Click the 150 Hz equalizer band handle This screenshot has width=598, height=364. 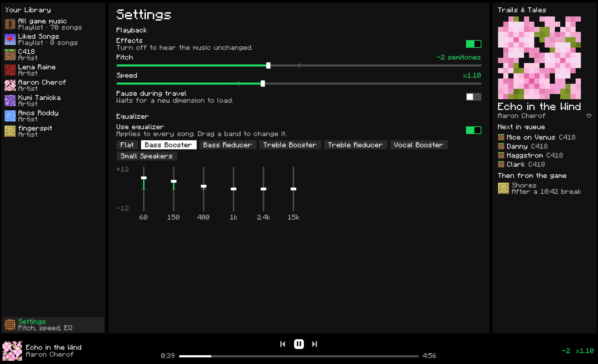(x=173, y=181)
